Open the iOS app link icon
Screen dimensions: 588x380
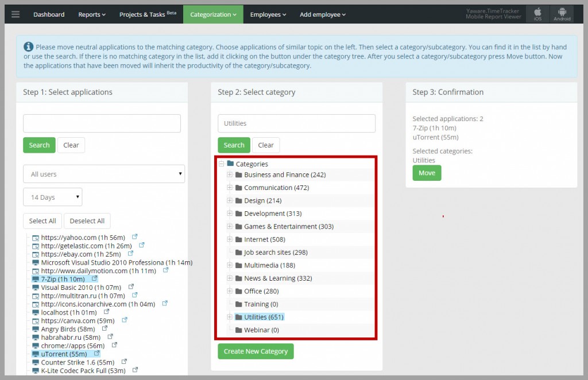(537, 14)
